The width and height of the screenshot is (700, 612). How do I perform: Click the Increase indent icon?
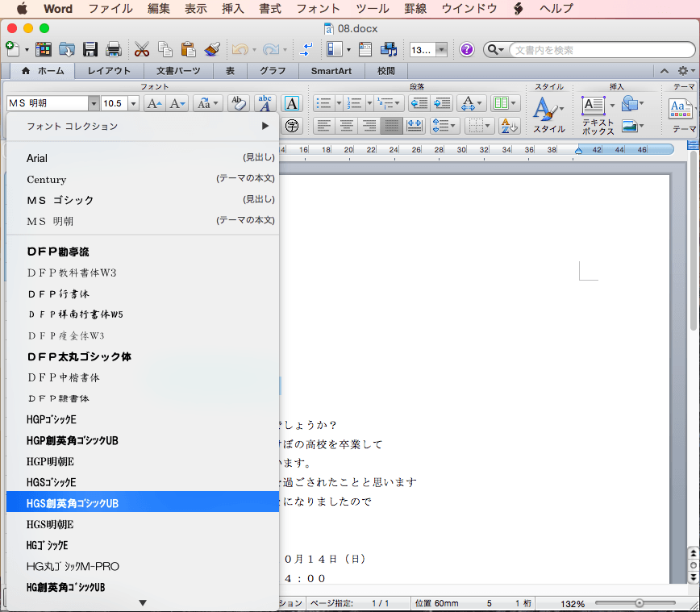(443, 103)
